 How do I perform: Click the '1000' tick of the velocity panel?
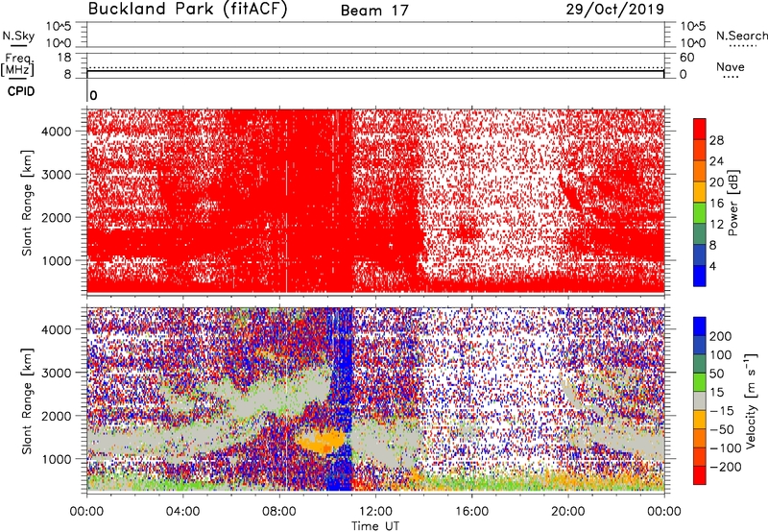tap(57, 459)
